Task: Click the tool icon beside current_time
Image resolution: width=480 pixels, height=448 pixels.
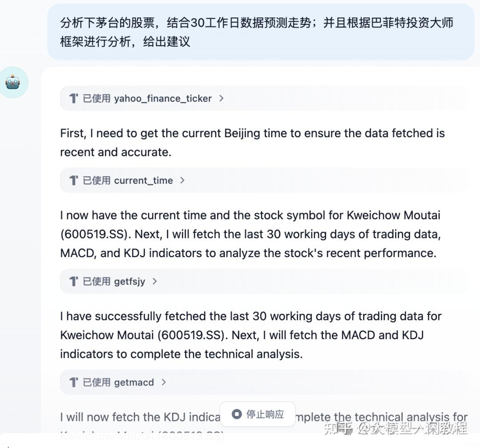Action: (73, 180)
